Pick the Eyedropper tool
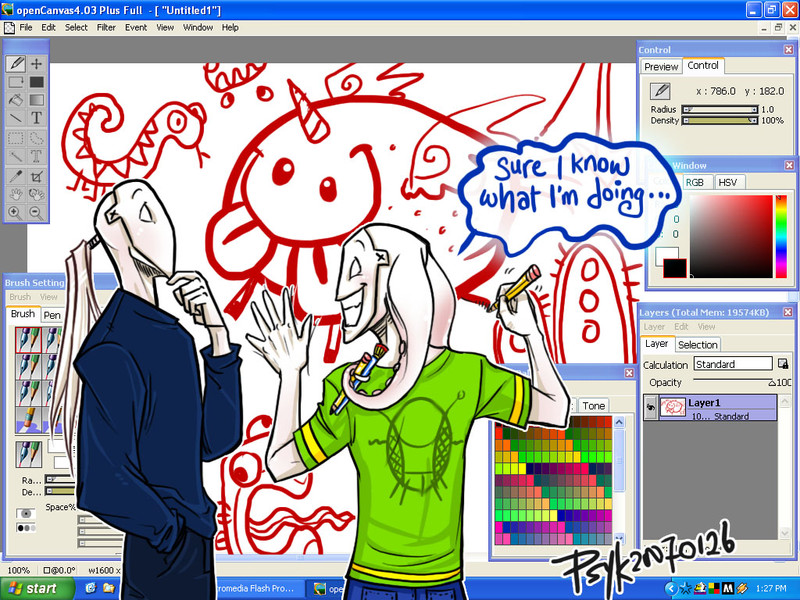Viewport: 800px width, 600px height. point(16,177)
